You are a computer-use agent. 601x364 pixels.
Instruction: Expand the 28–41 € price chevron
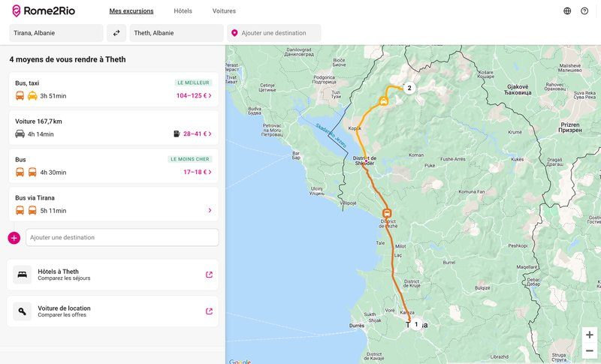click(210, 134)
